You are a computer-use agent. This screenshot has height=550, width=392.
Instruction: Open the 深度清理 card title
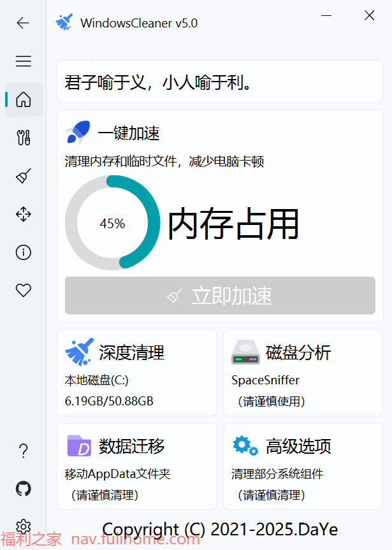(131, 352)
